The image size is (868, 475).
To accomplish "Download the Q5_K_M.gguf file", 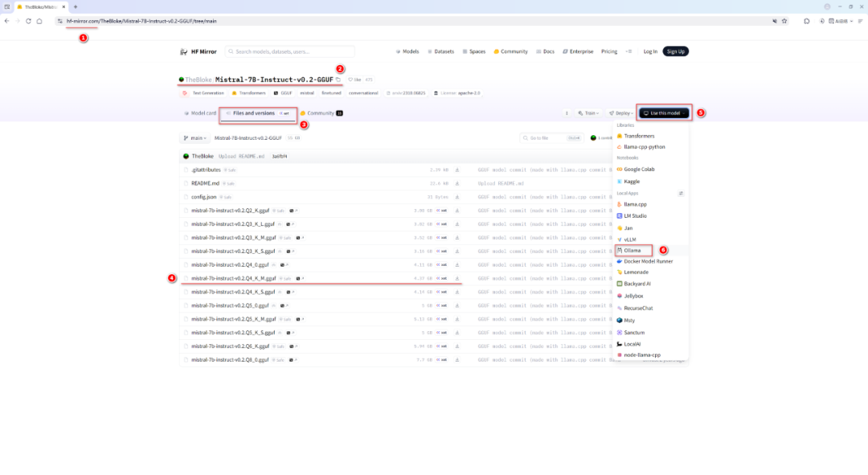I will click(457, 319).
